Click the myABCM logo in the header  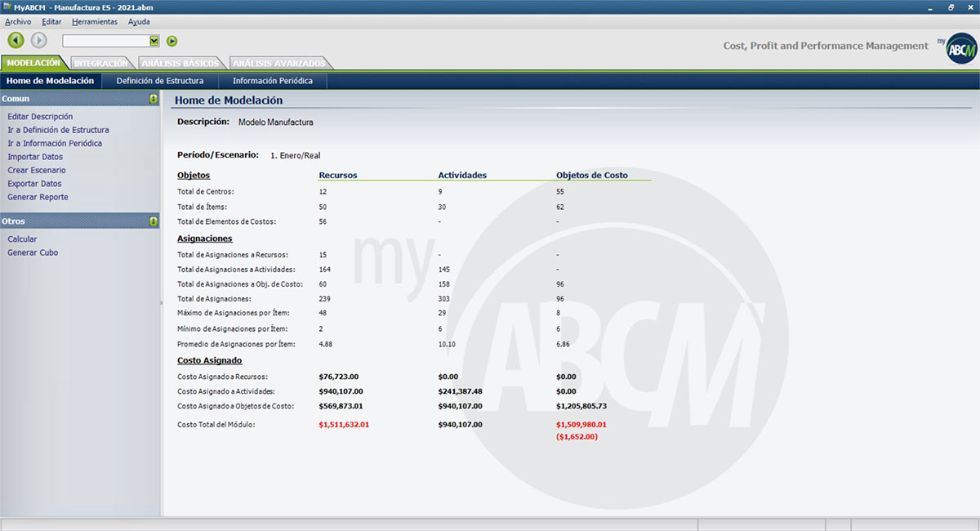[x=956, y=49]
